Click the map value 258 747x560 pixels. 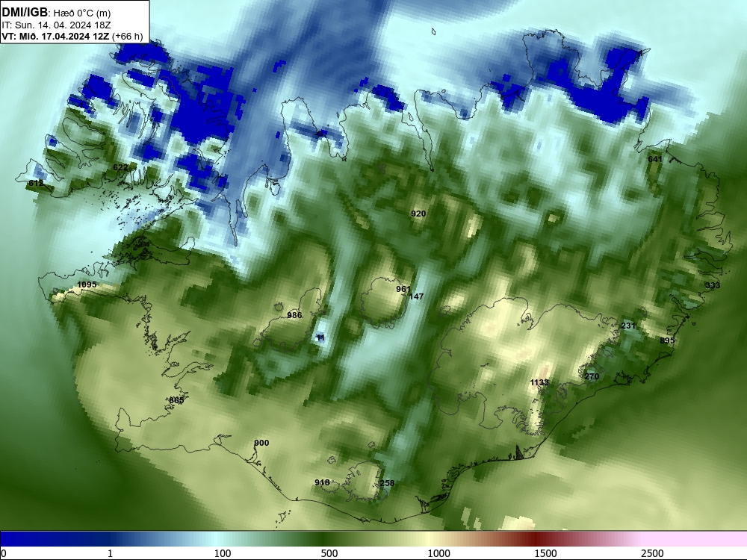(387, 483)
